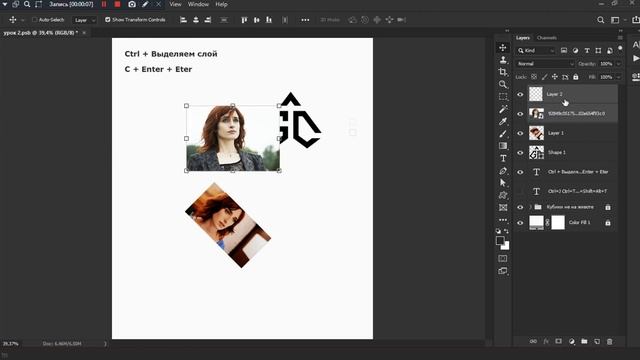The height and width of the screenshot is (360, 640).
Task: Open the Edit Toolbar three-dots button
Action: (503, 220)
